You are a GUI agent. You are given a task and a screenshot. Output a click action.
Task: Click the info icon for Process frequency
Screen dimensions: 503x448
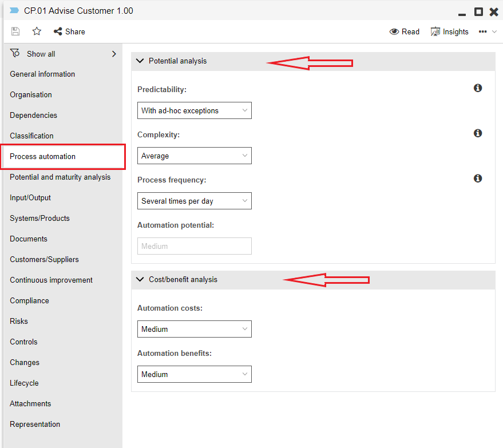(x=478, y=179)
